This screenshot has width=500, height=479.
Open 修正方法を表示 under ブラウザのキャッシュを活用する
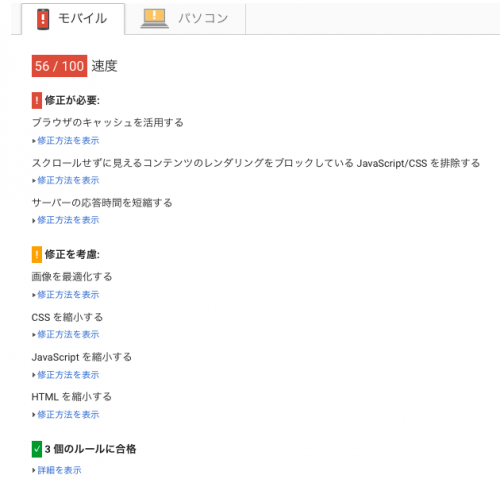pyautogui.click(x=68, y=141)
